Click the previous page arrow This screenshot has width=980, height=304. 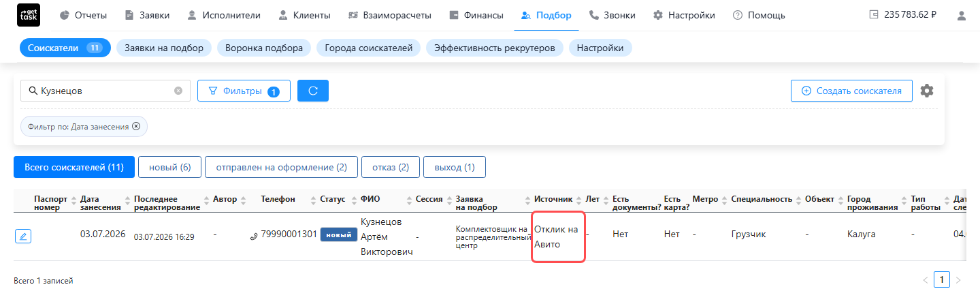point(925,279)
